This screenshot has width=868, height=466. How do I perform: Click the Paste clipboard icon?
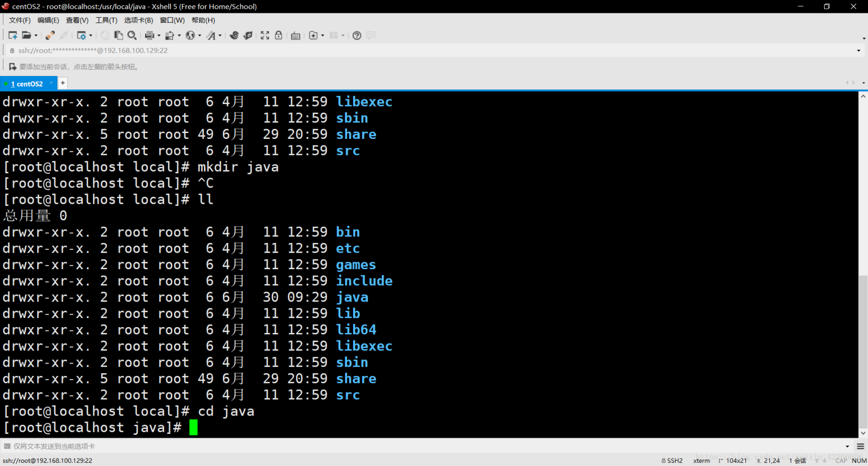point(118,35)
